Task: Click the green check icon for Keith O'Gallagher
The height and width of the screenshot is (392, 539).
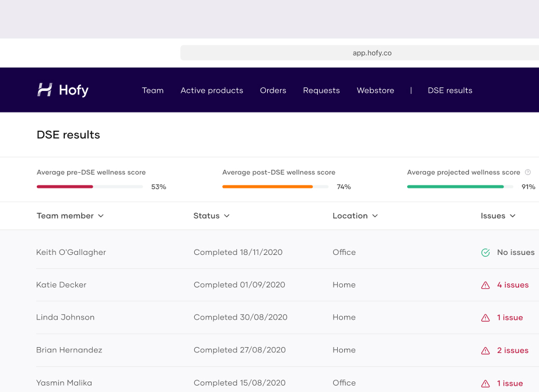Action: pos(485,253)
